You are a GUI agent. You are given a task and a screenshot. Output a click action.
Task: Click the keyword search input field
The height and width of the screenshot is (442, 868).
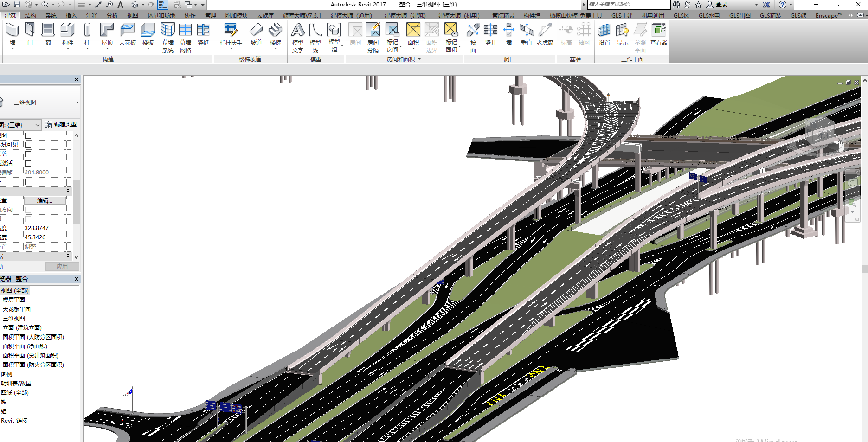coord(628,5)
